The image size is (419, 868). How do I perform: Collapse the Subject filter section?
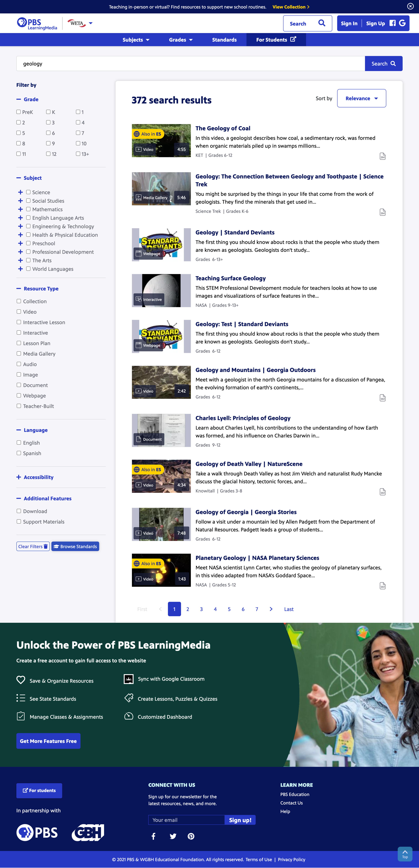pos(29,178)
